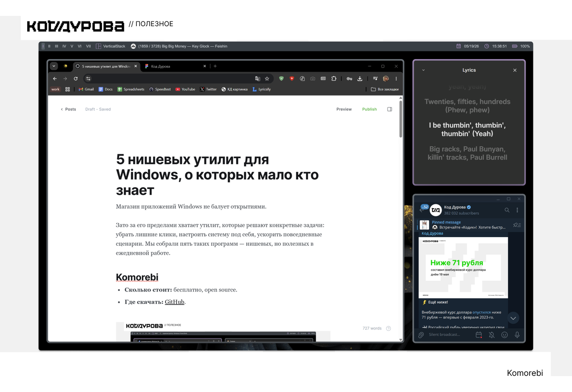Click the Telegram attach paperclip icon

point(421,335)
